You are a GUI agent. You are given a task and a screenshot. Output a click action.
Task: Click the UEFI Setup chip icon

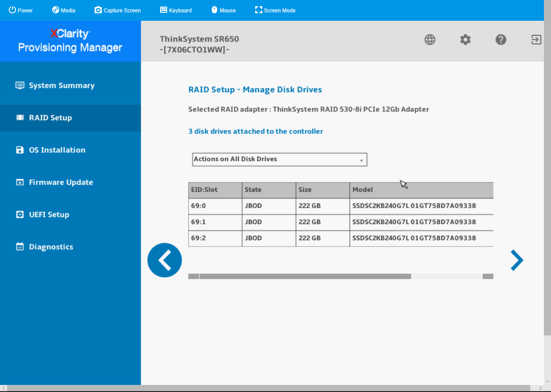[20, 215]
